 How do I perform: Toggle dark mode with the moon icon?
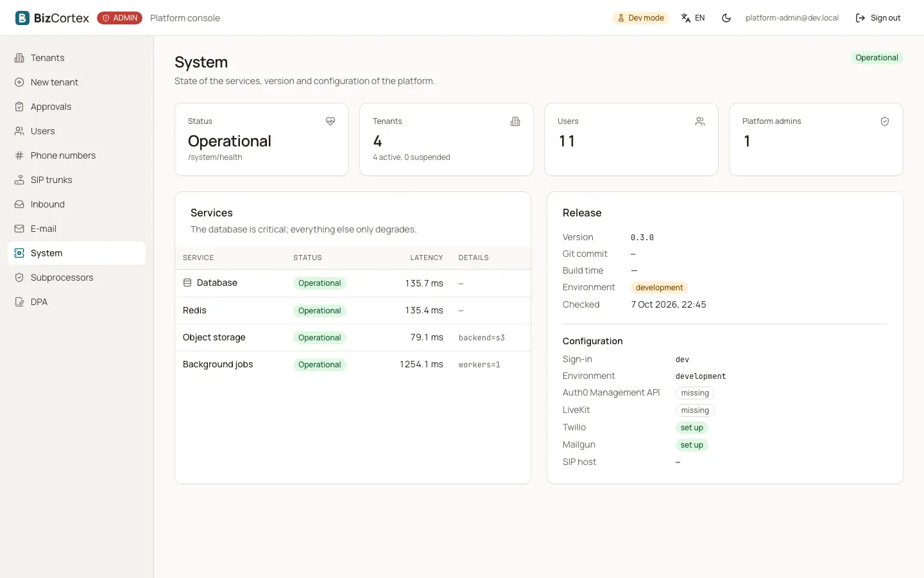[726, 18]
